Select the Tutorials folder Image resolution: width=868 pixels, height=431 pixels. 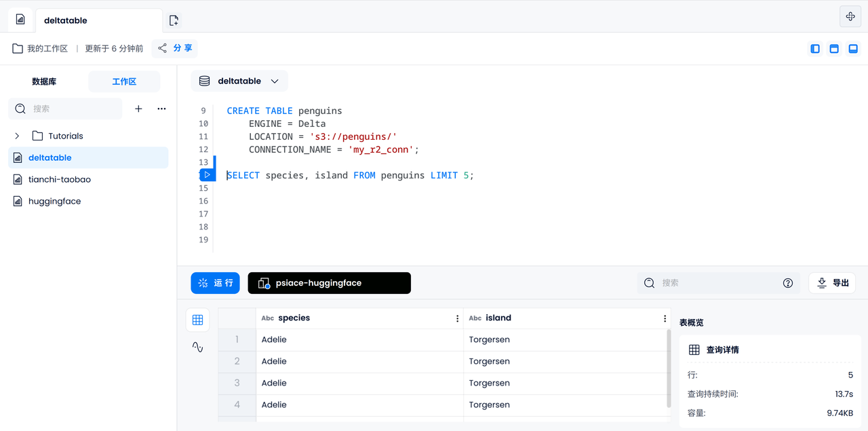click(x=66, y=136)
